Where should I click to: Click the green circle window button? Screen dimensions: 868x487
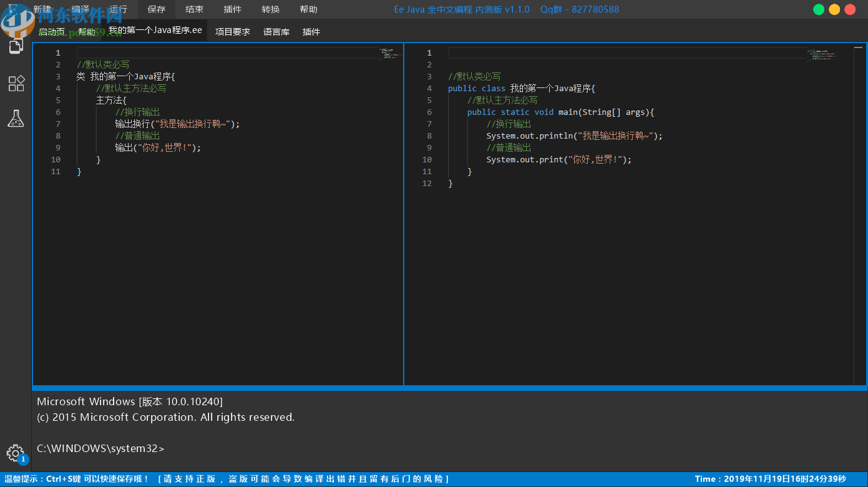819,9
